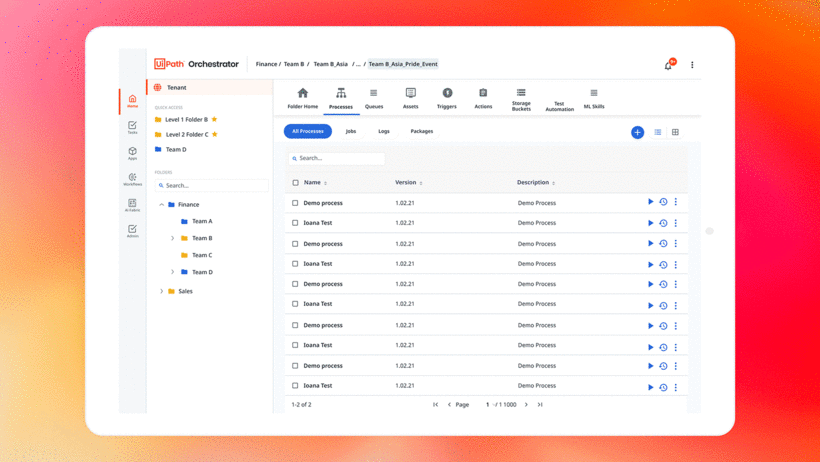Expand the Team B folder in the tree
Viewport: 820px width, 462px height.
[x=173, y=238]
